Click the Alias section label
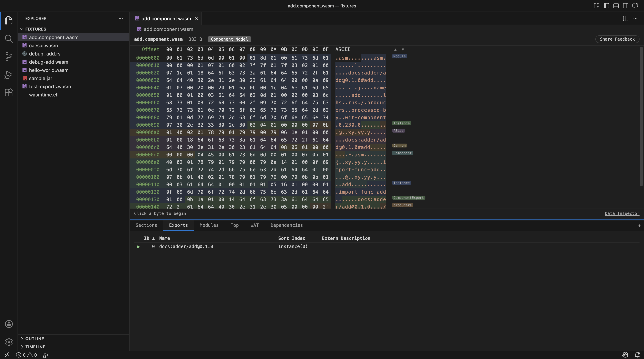The height and width of the screenshot is (359, 644). (398, 131)
